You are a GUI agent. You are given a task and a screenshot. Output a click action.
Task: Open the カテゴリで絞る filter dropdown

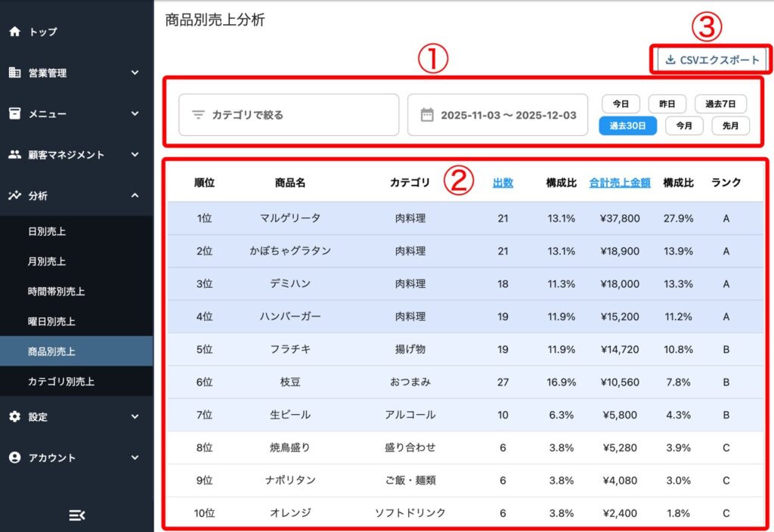point(288,115)
